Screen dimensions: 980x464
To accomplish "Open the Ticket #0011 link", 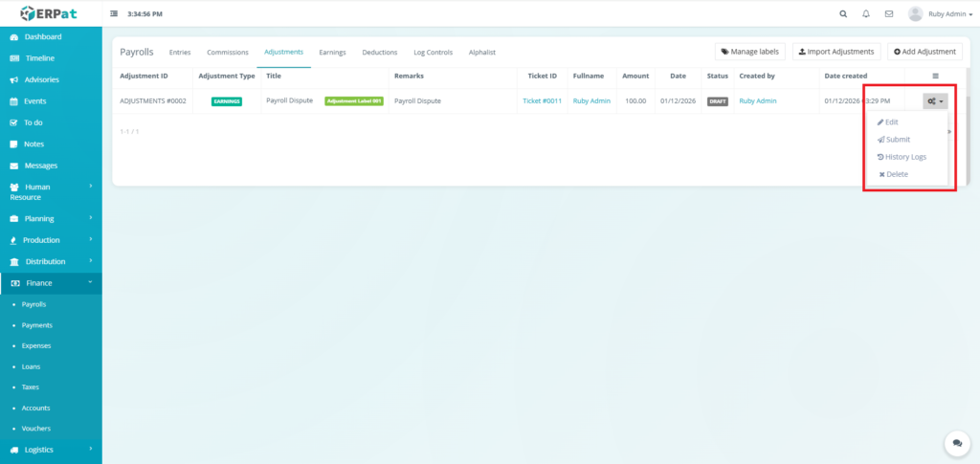I will pos(542,100).
